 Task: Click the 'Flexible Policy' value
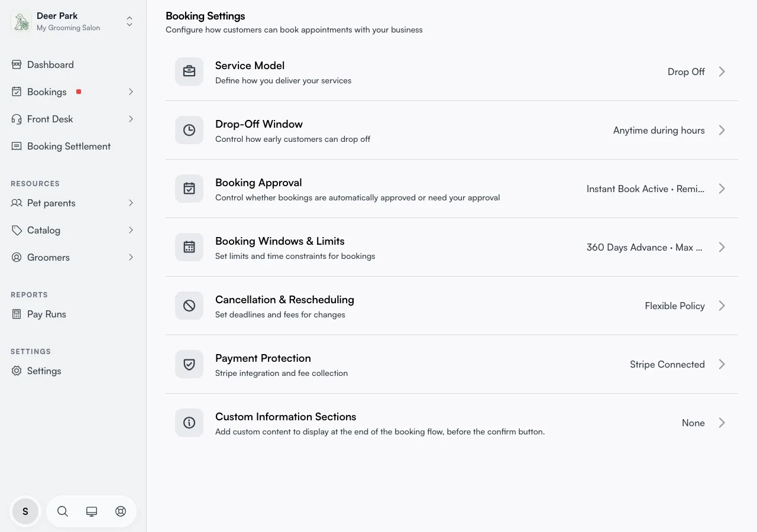675,306
